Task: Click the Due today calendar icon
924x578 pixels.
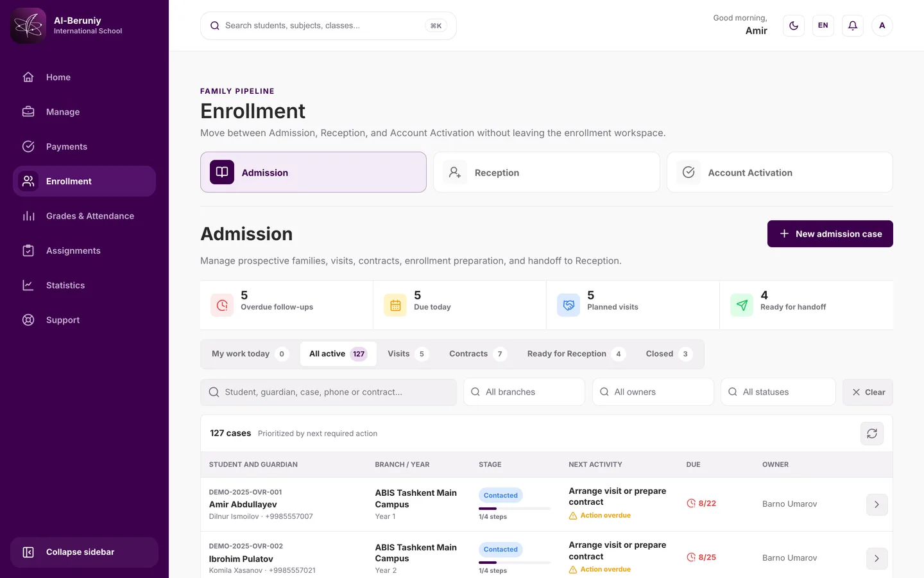Action: pyautogui.click(x=395, y=305)
